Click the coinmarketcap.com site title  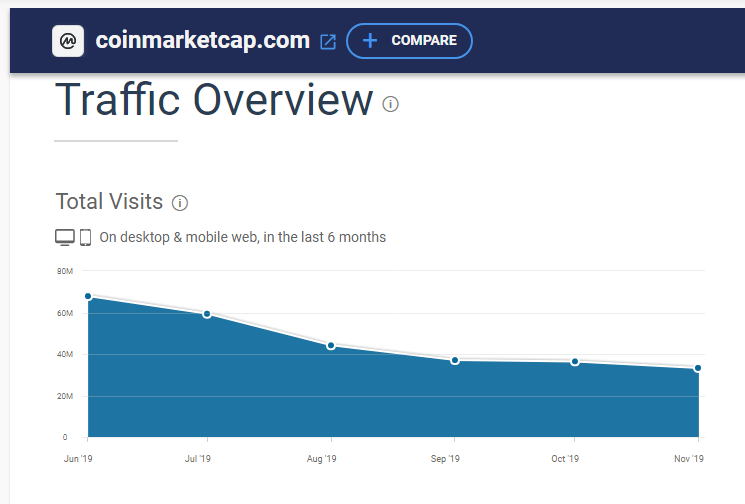[202, 40]
